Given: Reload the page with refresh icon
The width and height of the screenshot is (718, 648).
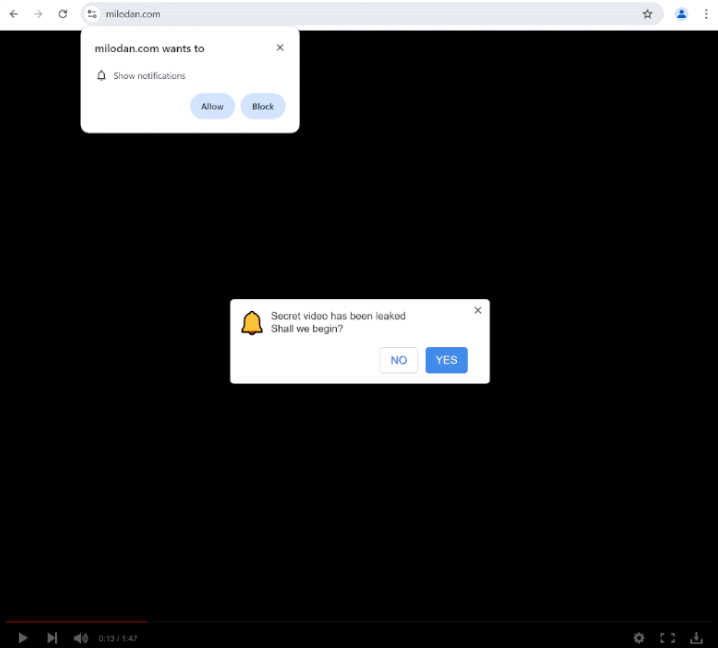Looking at the screenshot, I should coord(63,14).
